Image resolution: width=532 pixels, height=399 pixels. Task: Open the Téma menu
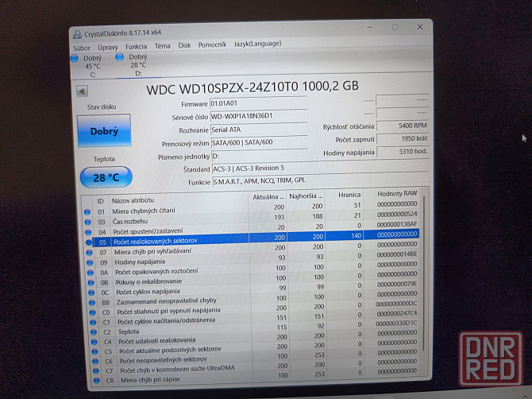click(x=163, y=46)
